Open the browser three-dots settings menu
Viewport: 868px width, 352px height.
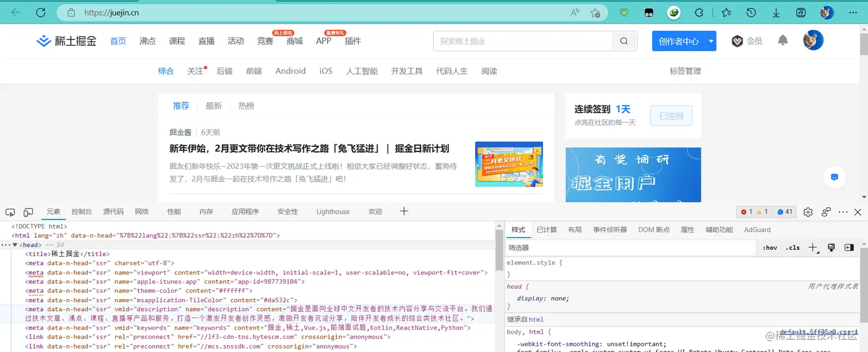(x=852, y=12)
